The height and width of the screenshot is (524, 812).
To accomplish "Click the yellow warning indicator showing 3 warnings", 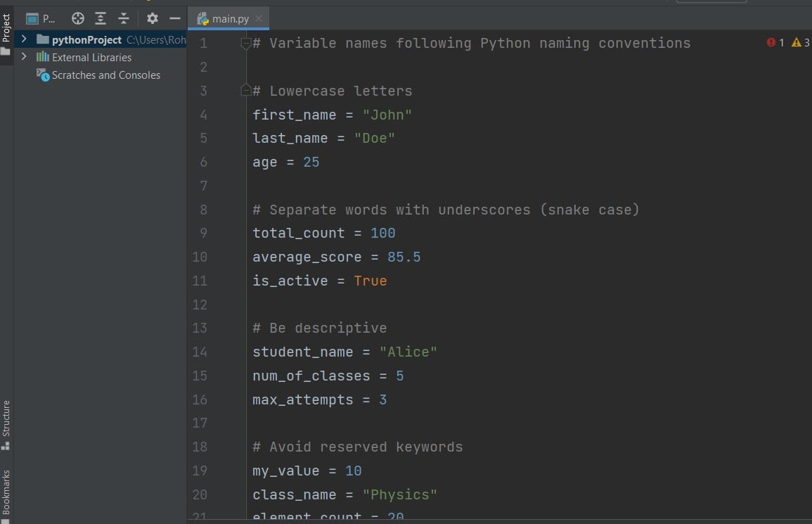I will [799, 42].
